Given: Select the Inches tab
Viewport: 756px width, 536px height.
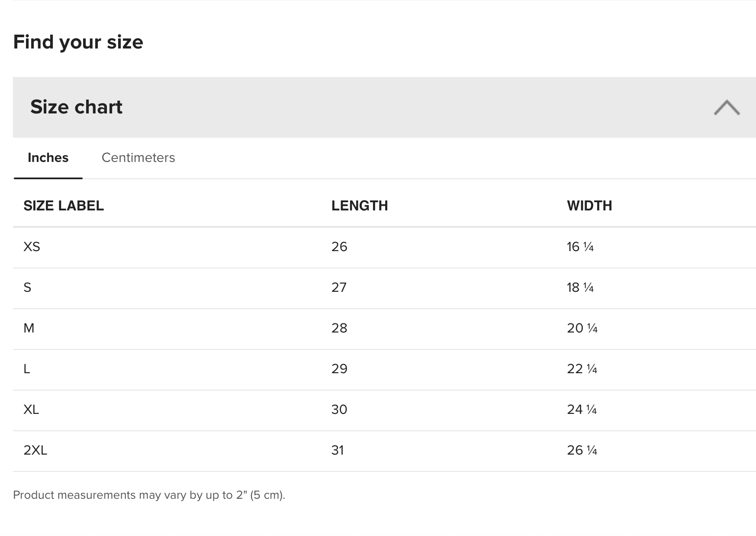Looking at the screenshot, I should tap(48, 158).
